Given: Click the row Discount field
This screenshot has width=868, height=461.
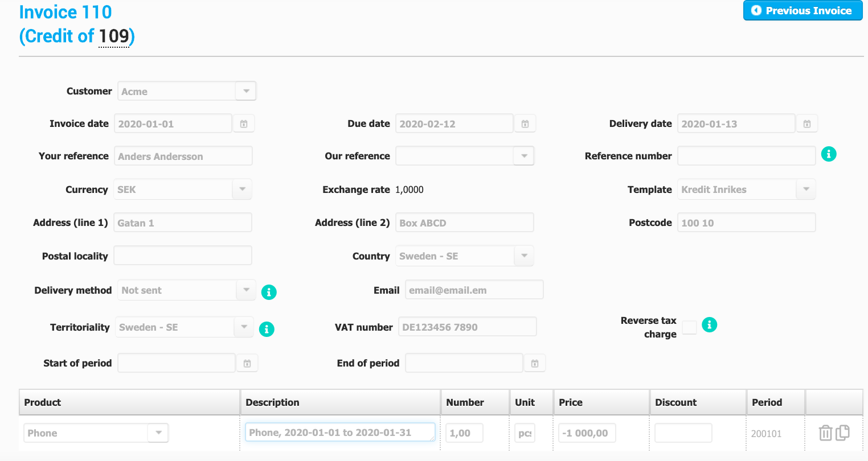Looking at the screenshot, I should click(x=683, y=433).
